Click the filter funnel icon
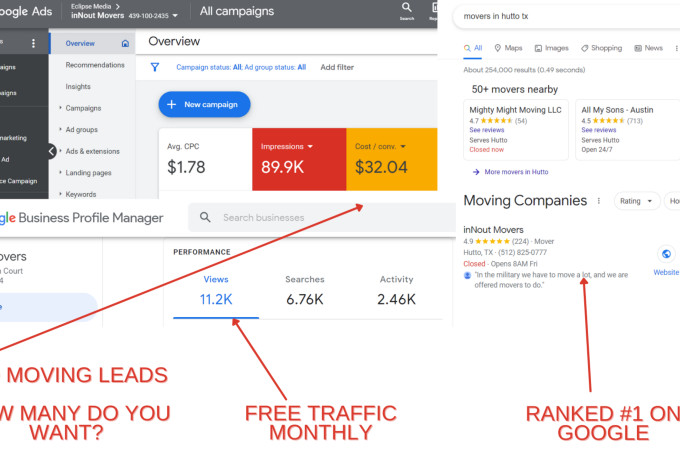 tap(155, 67)
